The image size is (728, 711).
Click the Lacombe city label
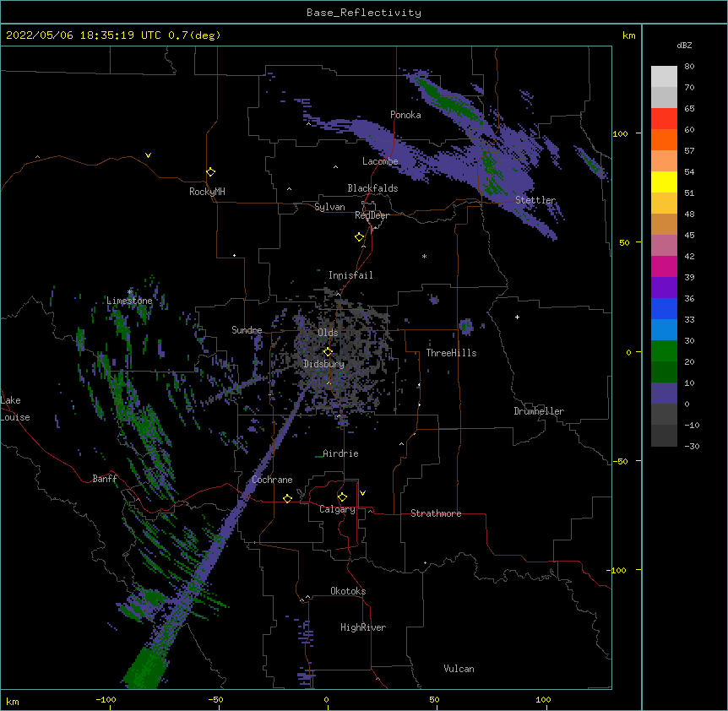[380, 161]
